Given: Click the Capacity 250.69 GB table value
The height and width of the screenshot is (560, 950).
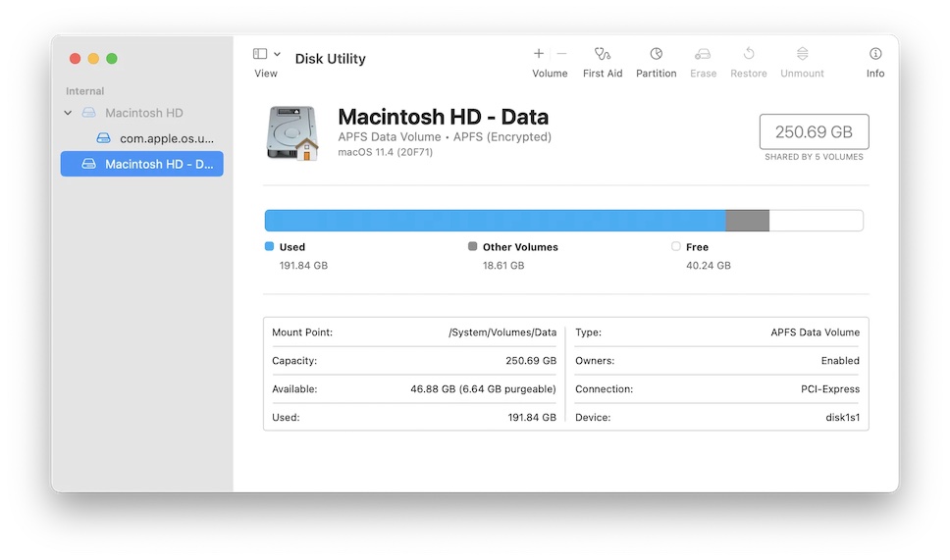Looking at the screenshot, I should click(531, 361).
